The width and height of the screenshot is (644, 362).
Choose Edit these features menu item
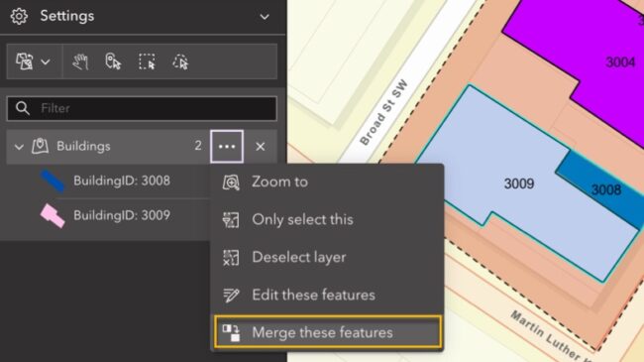click(327, 295)
